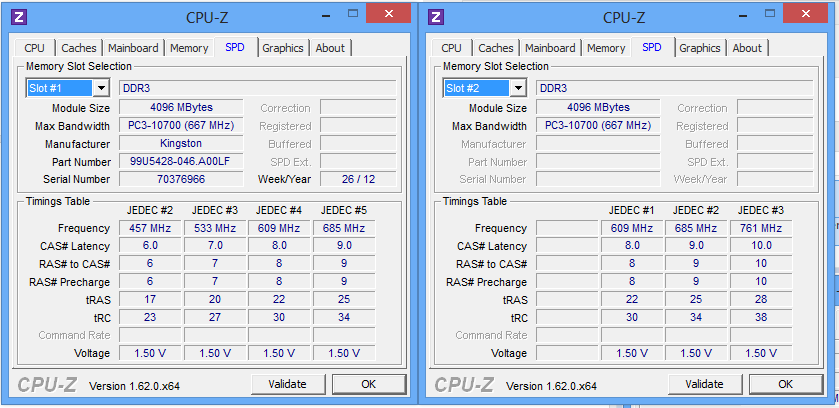The height and width of the screenshot is (408, 839).
Task: Click the Kingston manufacturer value
Action: pyautogui.click(x=181, y=143)
